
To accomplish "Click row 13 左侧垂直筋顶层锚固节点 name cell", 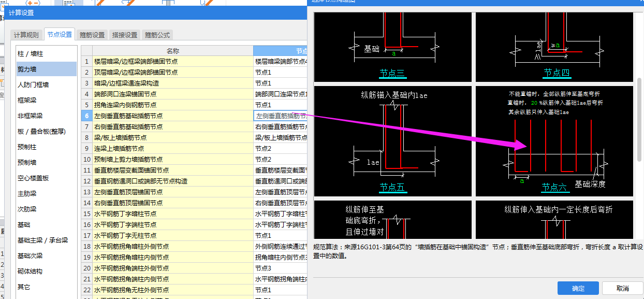I will [x=173, y=192].
